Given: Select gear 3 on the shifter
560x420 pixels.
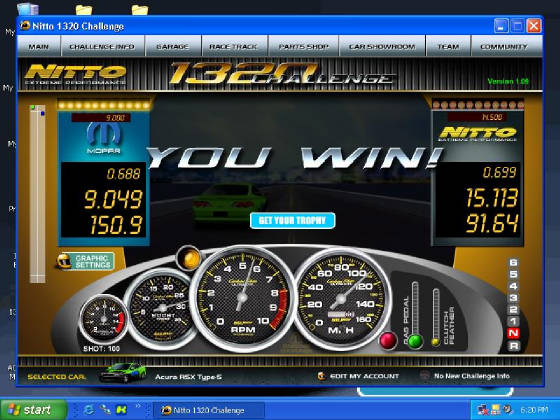Looking at the screenshot, I should tap(513, 298).
